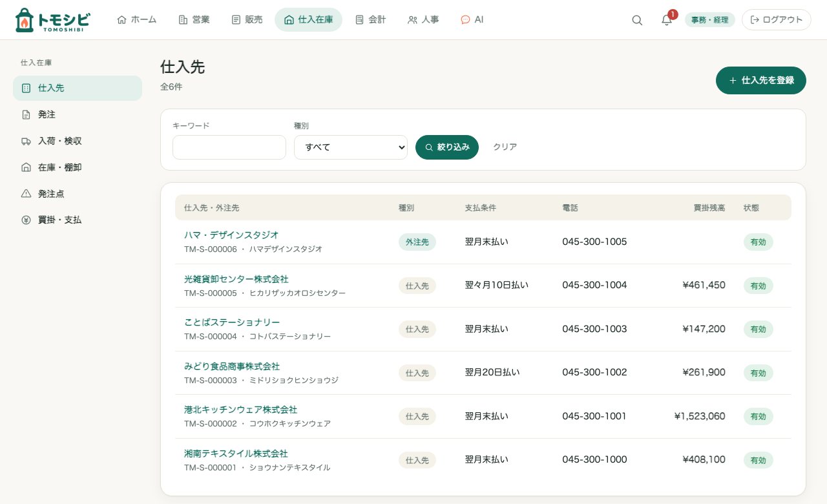Open みどり食品商事株式会社 supplier link
The height and width of the screenshot is (504, 827).
(x=232, y=366)
